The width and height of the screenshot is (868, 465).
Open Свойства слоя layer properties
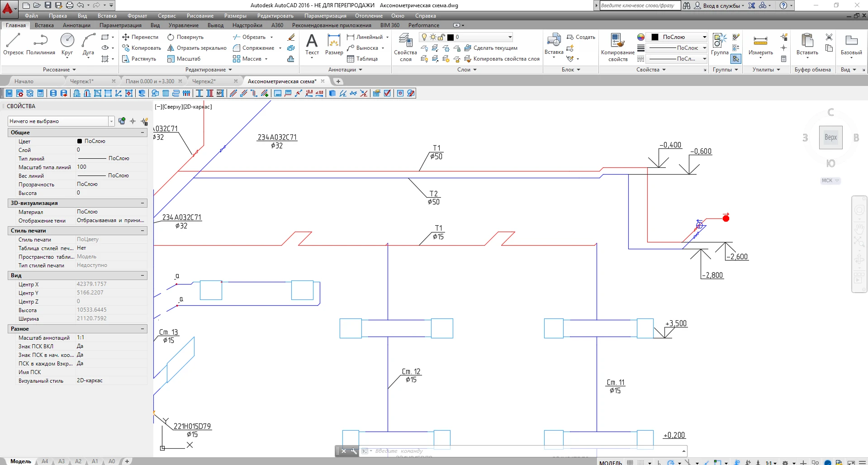405,48
